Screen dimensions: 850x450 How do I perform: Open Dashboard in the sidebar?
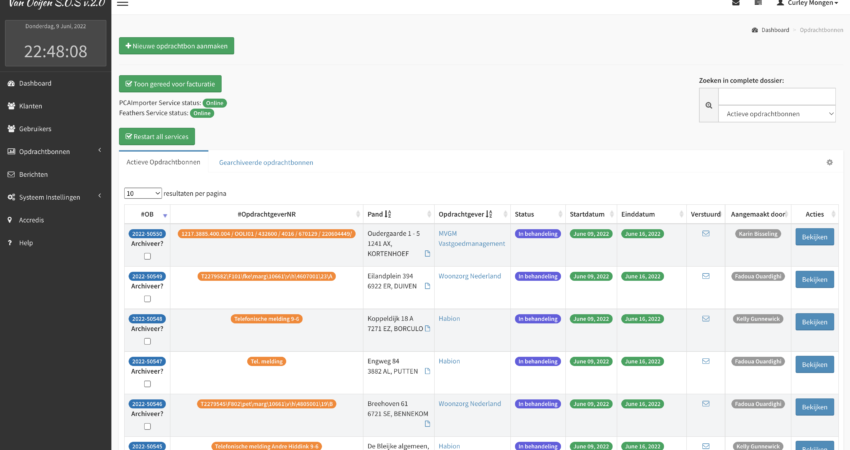point(35,83)
